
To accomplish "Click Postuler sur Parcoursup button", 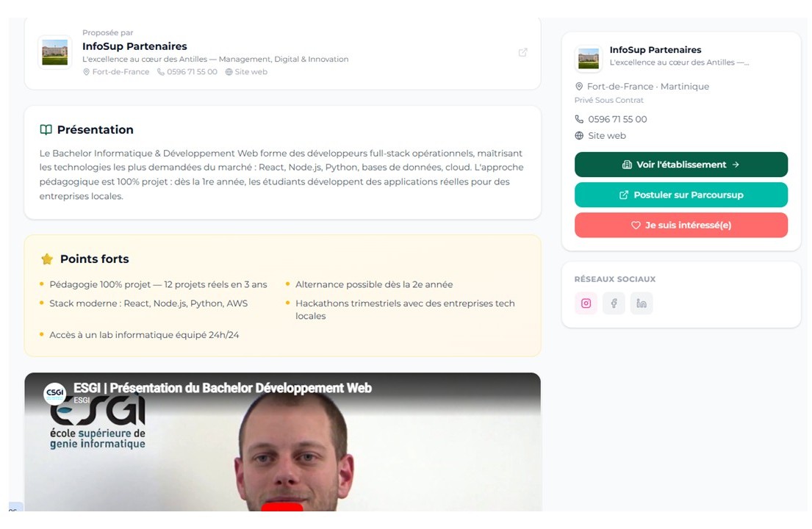I will 681,195.
